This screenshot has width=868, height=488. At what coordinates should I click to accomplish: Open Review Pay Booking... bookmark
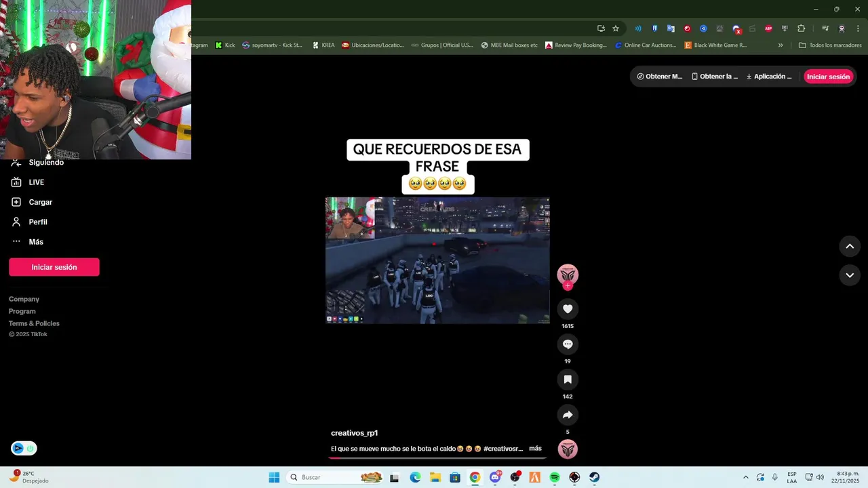click(x=576, y=45)
